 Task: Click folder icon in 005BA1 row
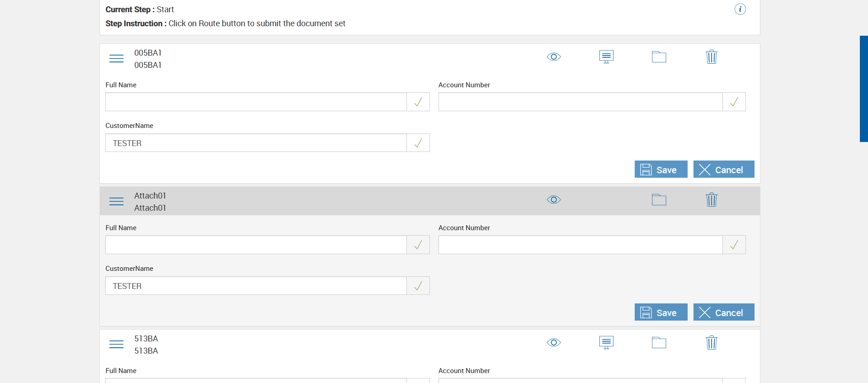click(x=659, y=57)
